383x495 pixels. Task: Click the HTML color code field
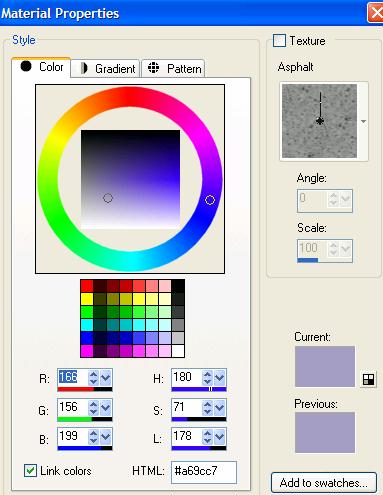(x=204, y=472)
